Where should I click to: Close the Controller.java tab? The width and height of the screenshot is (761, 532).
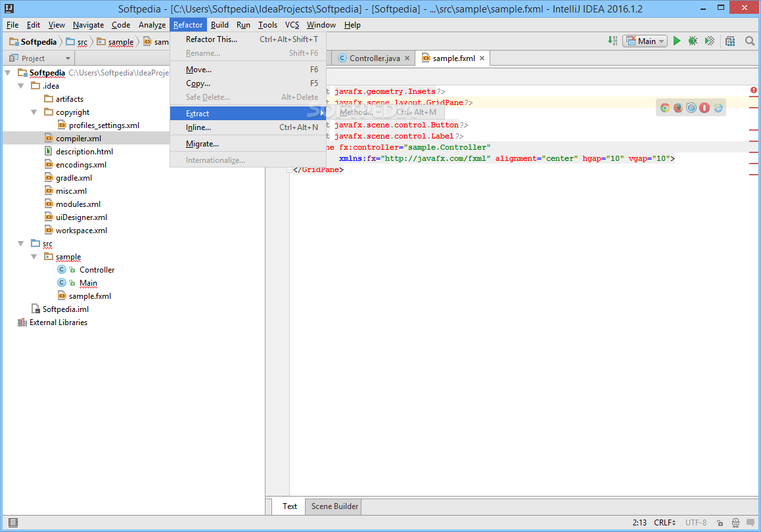(407, 58)
